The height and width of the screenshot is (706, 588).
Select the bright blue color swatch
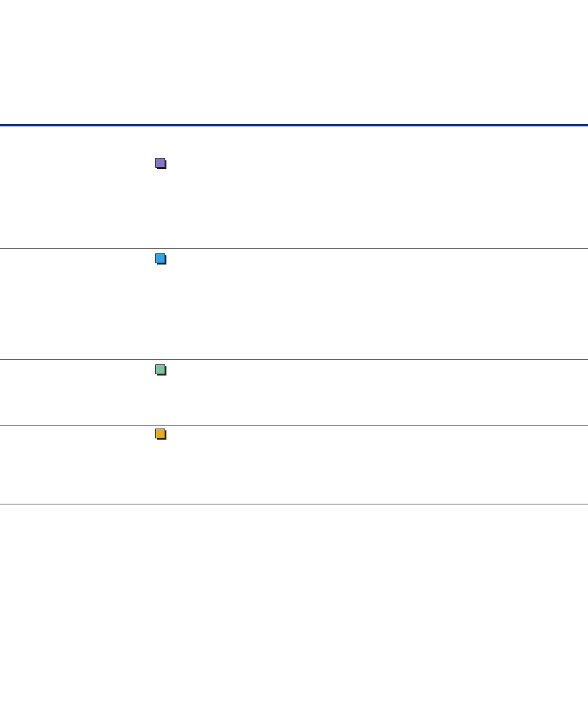point(160,258)
